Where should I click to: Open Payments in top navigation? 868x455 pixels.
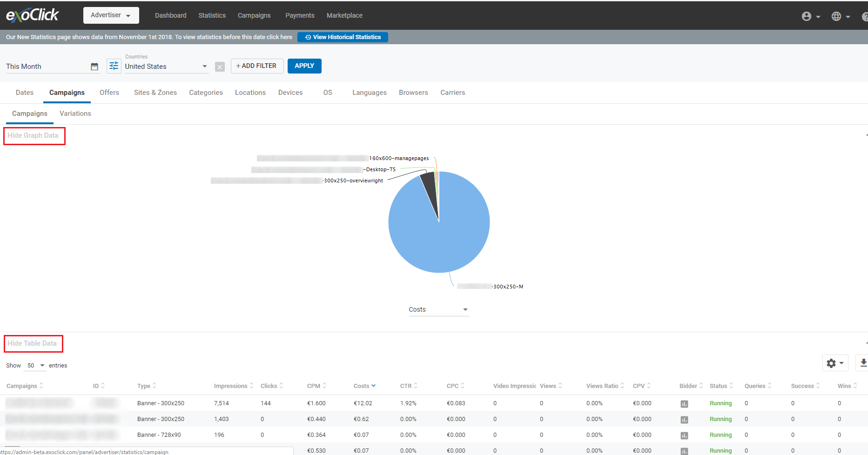pyautogui.click(x=300, y=15)
